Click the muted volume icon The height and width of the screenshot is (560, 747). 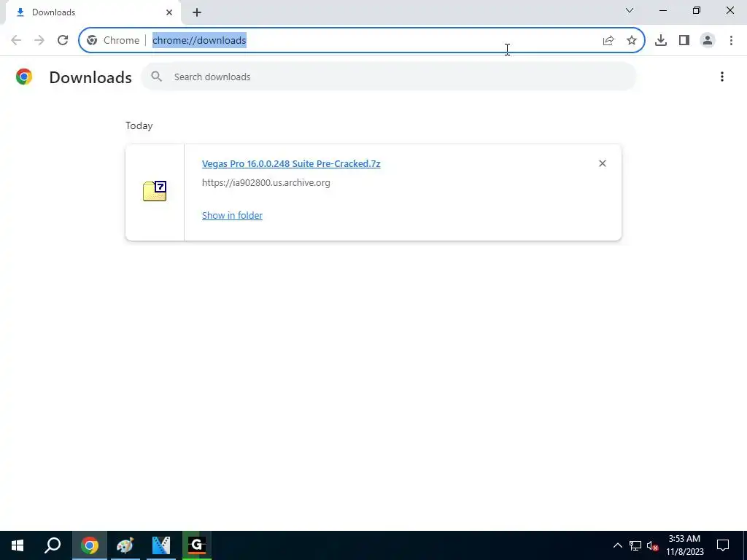[x=653, y=545]
